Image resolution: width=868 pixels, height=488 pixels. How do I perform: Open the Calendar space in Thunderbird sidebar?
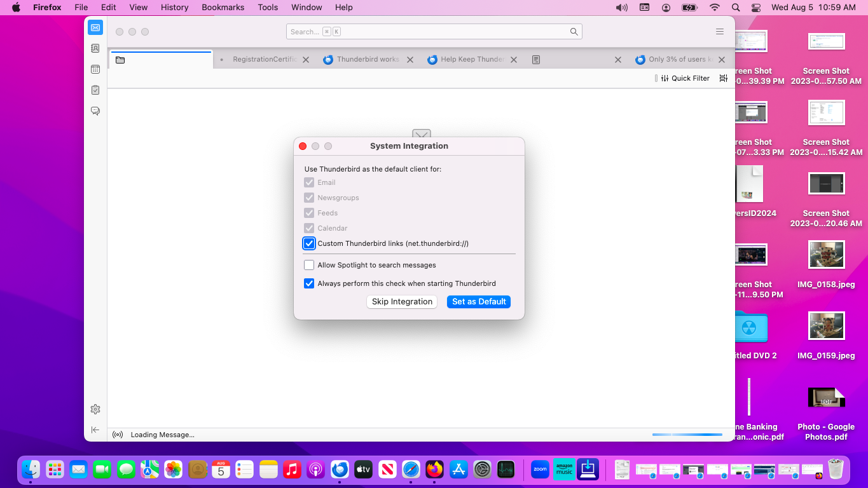[x=95, y=69]
